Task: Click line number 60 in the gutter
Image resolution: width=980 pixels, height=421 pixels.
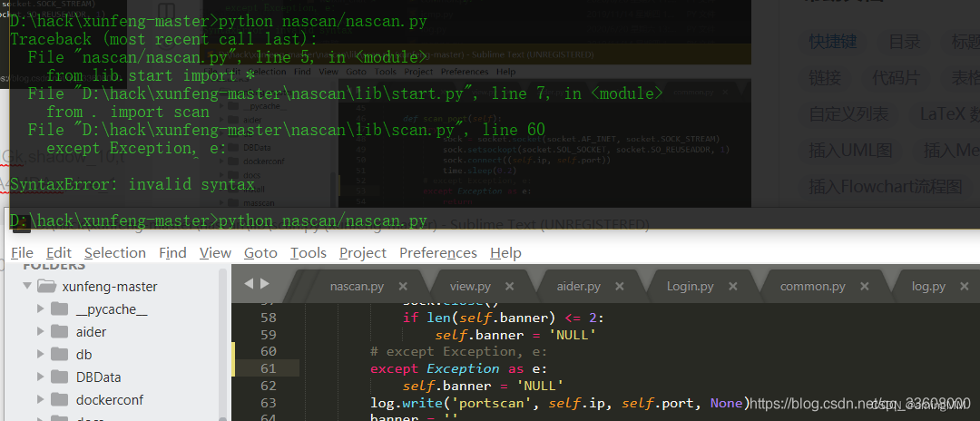Action: click(x=268, y=351)
